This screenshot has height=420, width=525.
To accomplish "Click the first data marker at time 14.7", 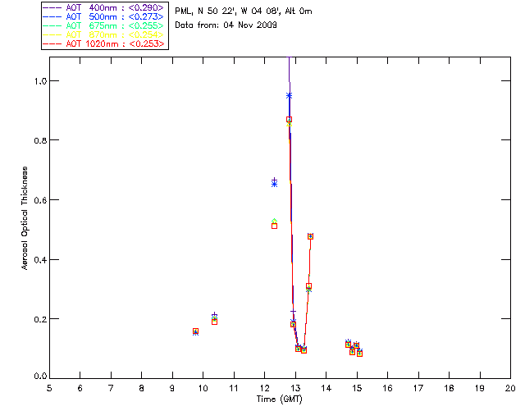I will coord(348,345).
